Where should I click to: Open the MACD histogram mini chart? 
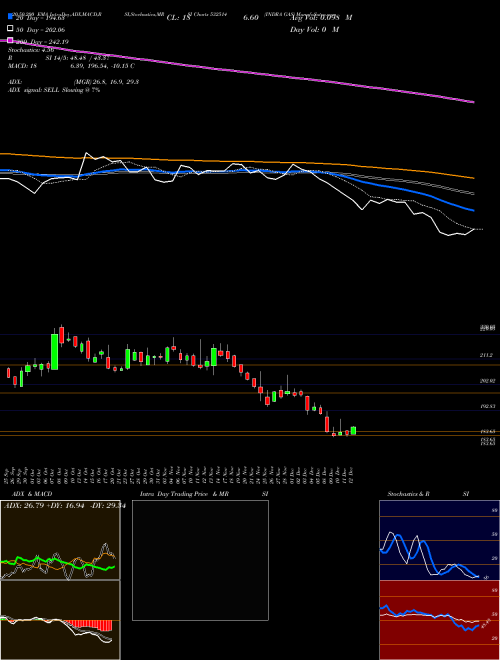(x=60, y=620)
